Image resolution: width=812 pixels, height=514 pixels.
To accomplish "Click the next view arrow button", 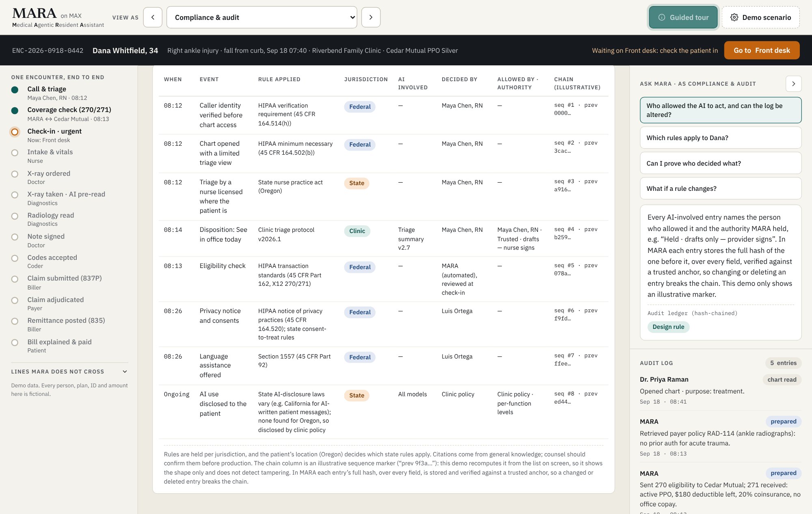I will click(371, 17).
